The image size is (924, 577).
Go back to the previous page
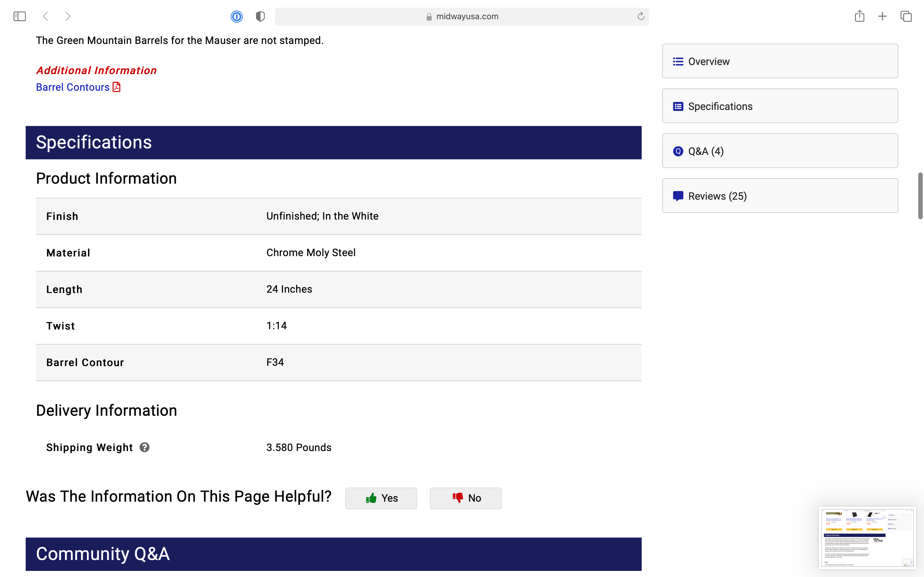point(46,16)
